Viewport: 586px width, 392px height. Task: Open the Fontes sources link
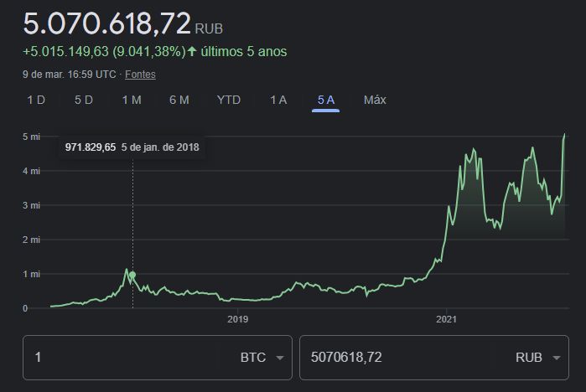point(140,75)
